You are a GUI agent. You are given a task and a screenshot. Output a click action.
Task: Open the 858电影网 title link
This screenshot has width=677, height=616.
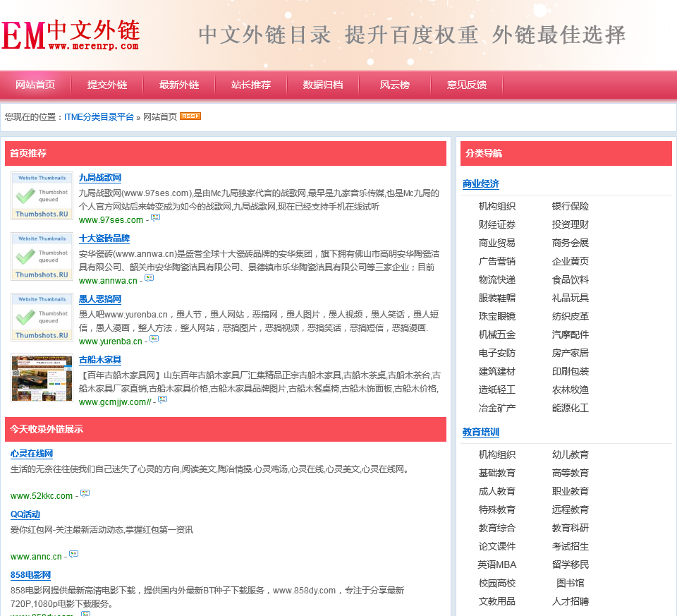pyautogui.click(x=30, y=575)
